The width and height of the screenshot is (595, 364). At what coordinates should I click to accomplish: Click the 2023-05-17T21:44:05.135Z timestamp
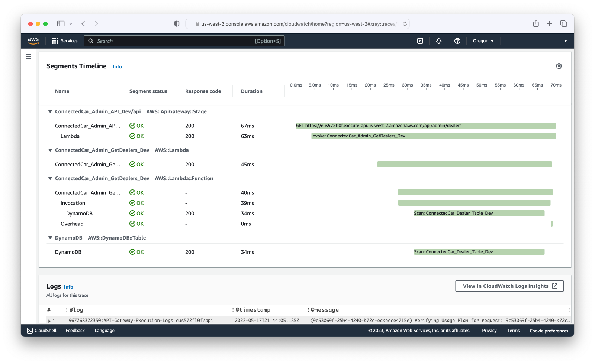(267, 321)
